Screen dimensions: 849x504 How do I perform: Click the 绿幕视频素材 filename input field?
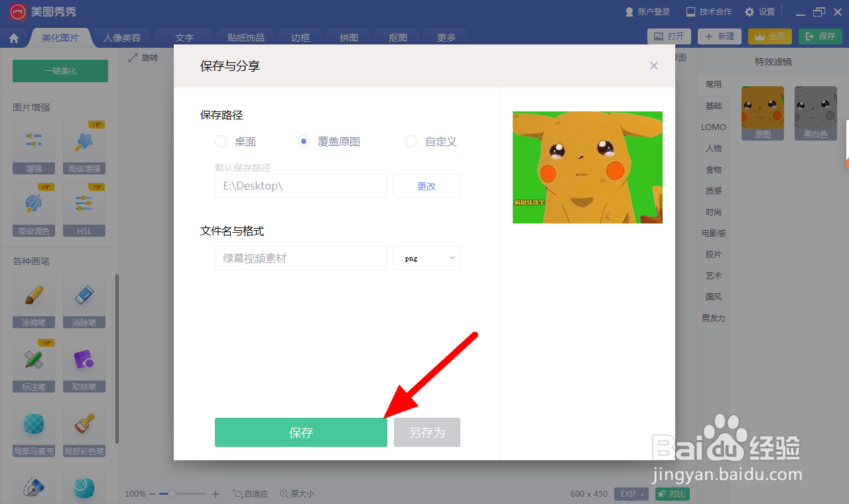(x=300, y=258)
